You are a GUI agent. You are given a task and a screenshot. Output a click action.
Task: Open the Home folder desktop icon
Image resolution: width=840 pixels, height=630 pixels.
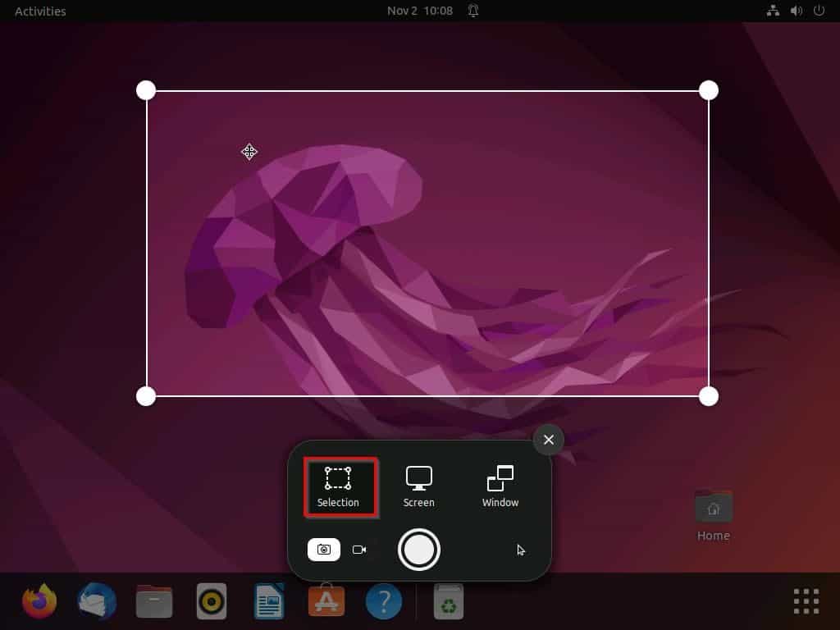click(714, 515)
